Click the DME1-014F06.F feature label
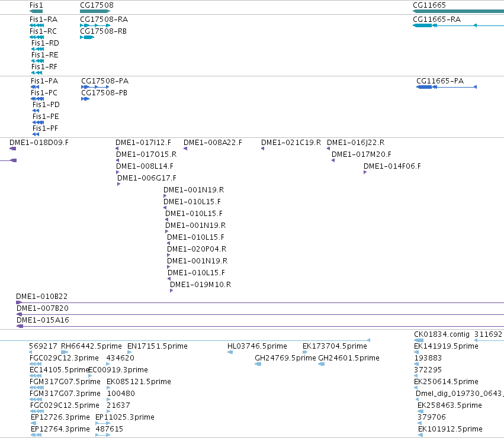Image resolution: width=504 pixels, height=438 pixels. coord(392,166)
